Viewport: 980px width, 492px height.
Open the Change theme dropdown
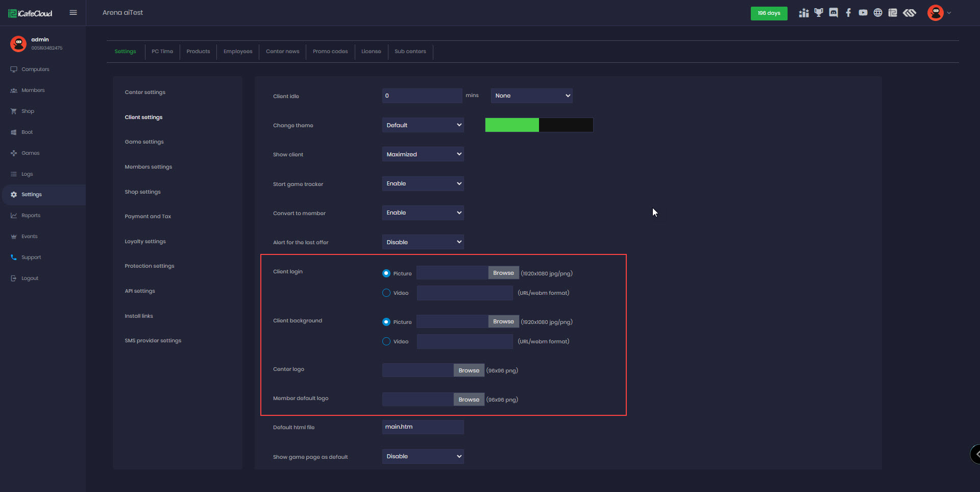click(423, 125)
